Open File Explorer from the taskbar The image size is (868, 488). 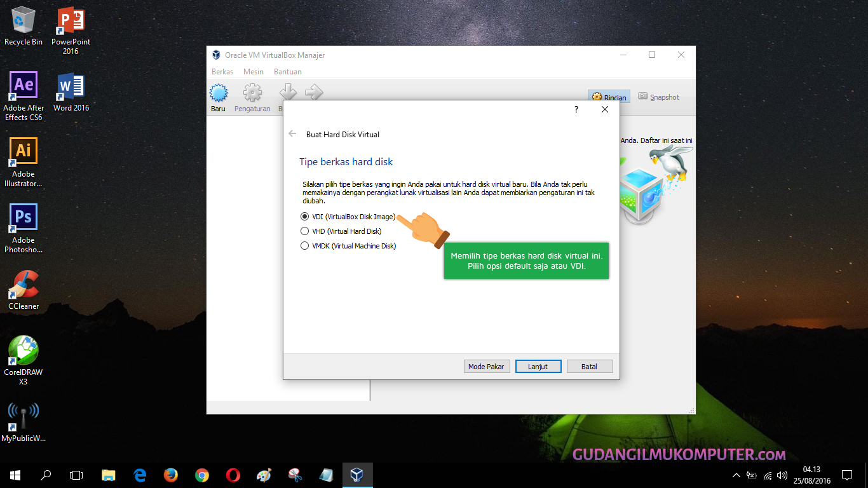click(x=109, y=475)
